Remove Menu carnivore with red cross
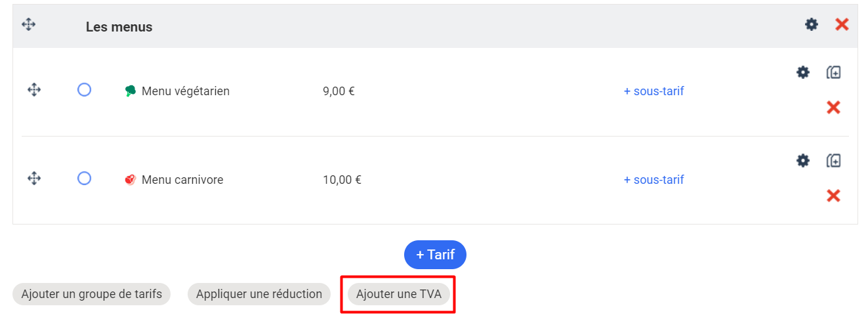Image resolution: width=868 pixels, height=323 pixels. (833, 196)
